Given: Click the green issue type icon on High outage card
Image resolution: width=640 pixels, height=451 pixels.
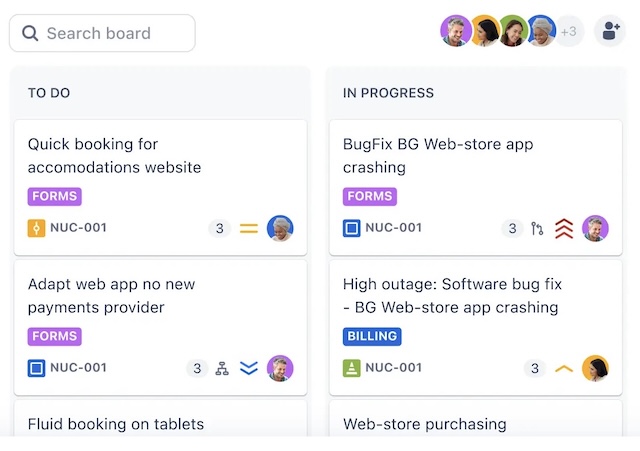Looking at the screenshot, I should coord(352,368).
